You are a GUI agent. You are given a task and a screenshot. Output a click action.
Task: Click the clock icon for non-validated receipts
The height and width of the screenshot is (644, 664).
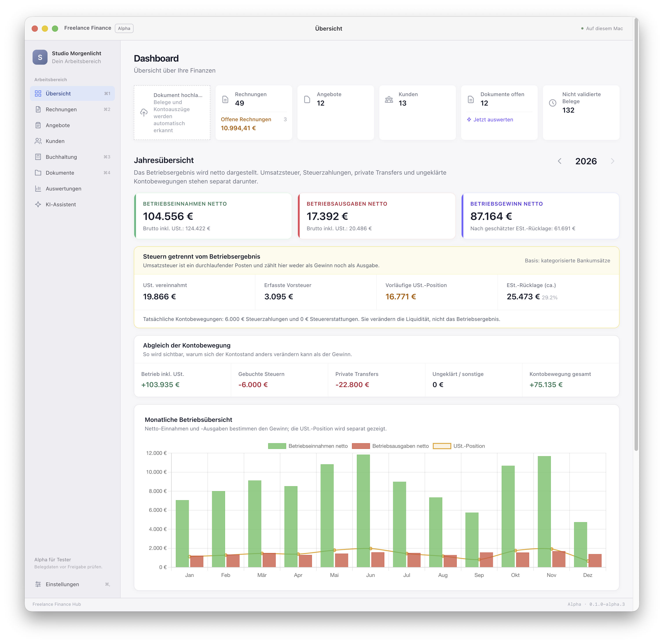tap(552, 103)
